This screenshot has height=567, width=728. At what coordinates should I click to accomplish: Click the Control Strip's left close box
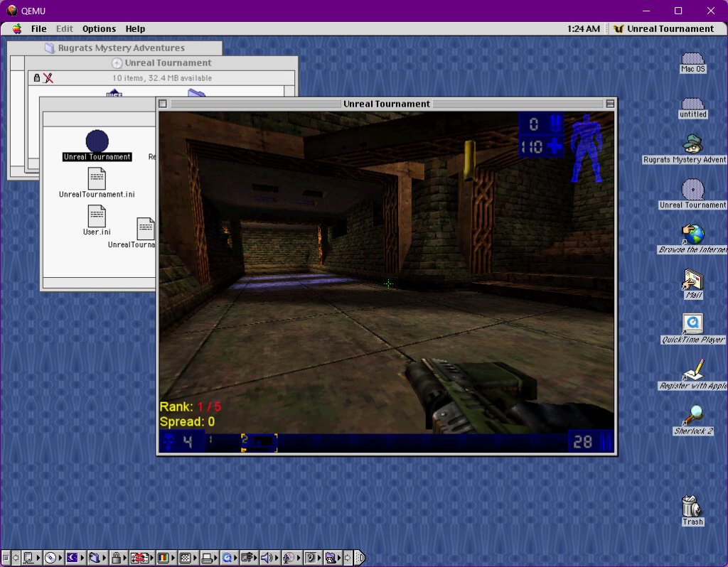[x=6, y=558]
